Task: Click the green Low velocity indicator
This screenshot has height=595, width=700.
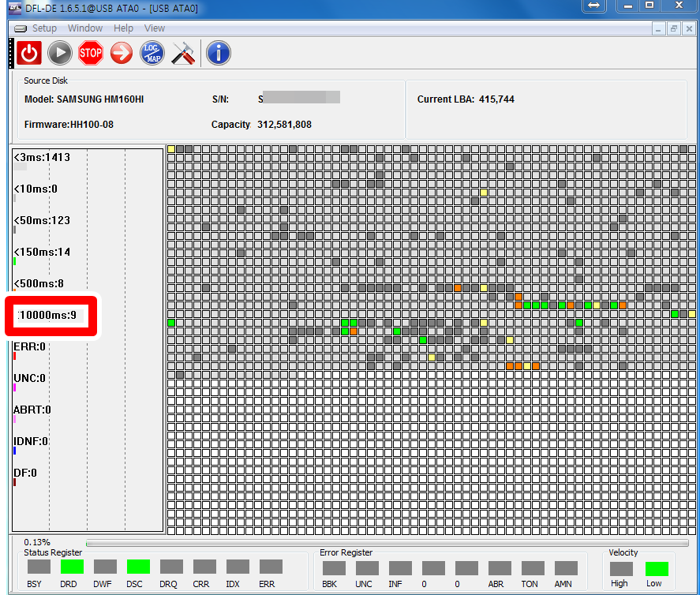Action: tap(657, 569)
